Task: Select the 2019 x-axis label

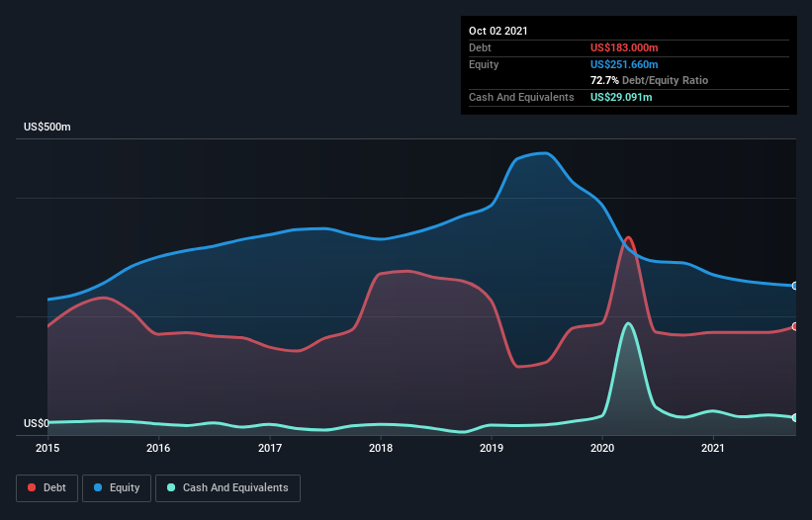Action: (492, 448)
